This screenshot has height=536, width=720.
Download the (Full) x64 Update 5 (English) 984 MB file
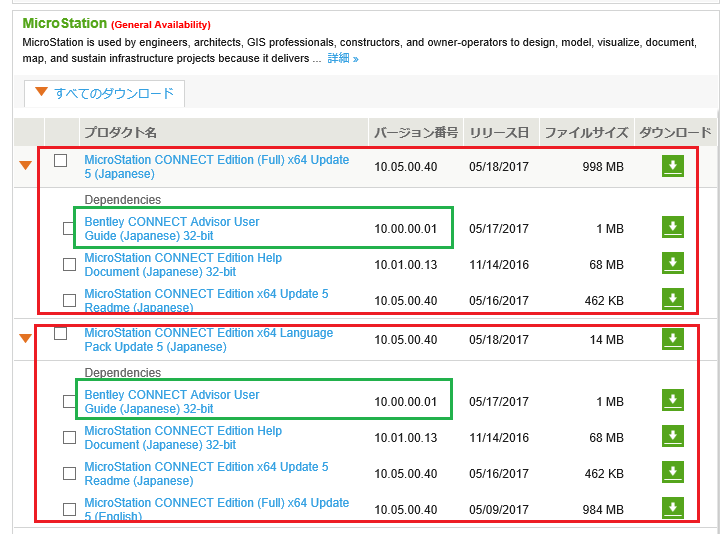pyautogui.click(x=673, y=508)
